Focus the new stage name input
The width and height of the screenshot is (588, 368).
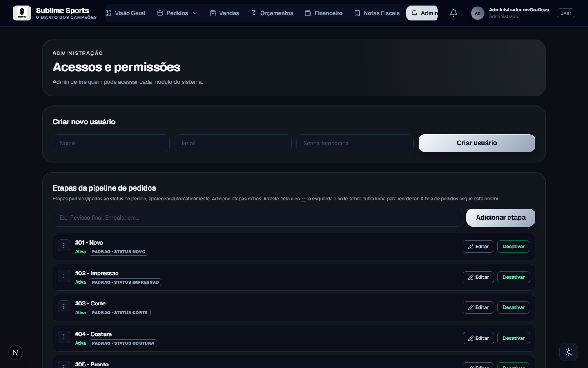[x=258, y=218]
